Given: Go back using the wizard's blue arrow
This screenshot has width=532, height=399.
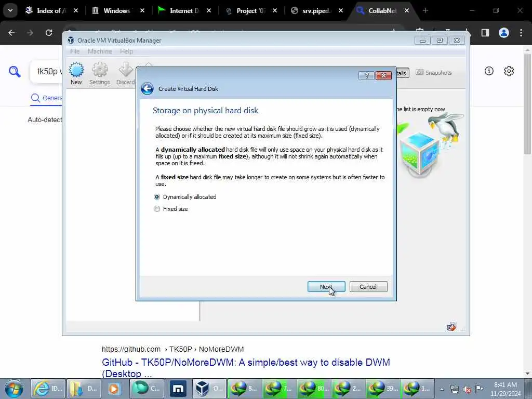Looking at the screenshot, I should coord(147,89).
